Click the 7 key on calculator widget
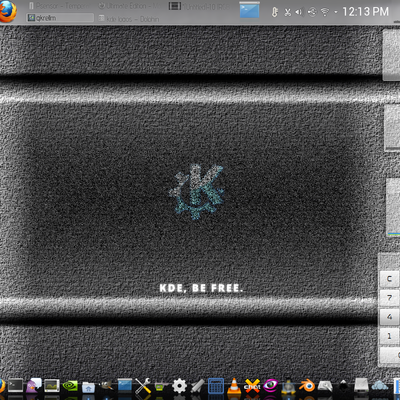 coord(389,298)
